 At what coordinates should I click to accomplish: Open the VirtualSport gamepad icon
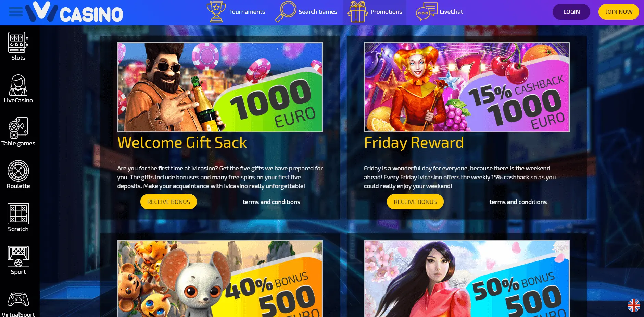(x=18, y=300)
